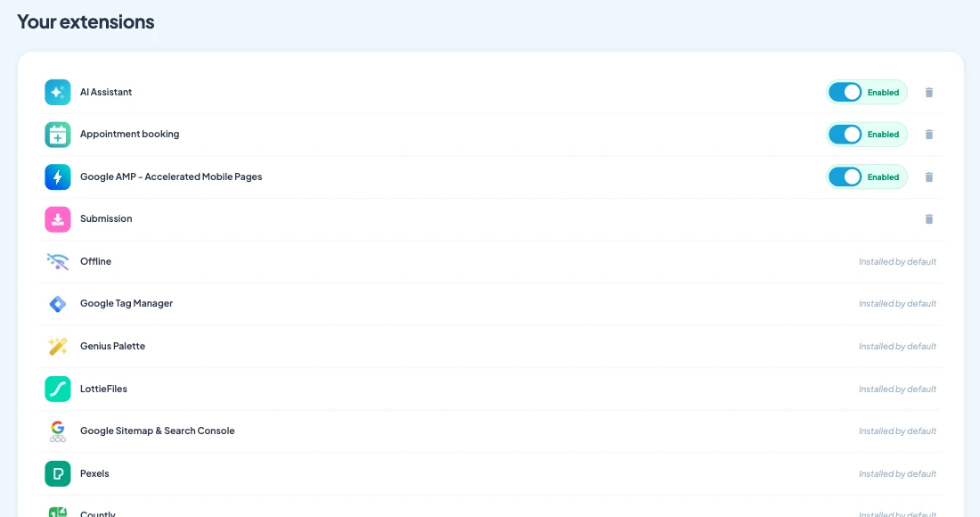Click the LottieFiles extension icon
The width and height of the screenshot is (980, 517).
tap(58, 389)
